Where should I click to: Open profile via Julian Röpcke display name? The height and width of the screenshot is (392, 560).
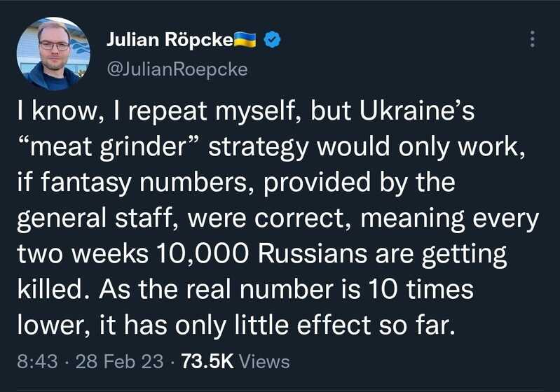point(170,40)
